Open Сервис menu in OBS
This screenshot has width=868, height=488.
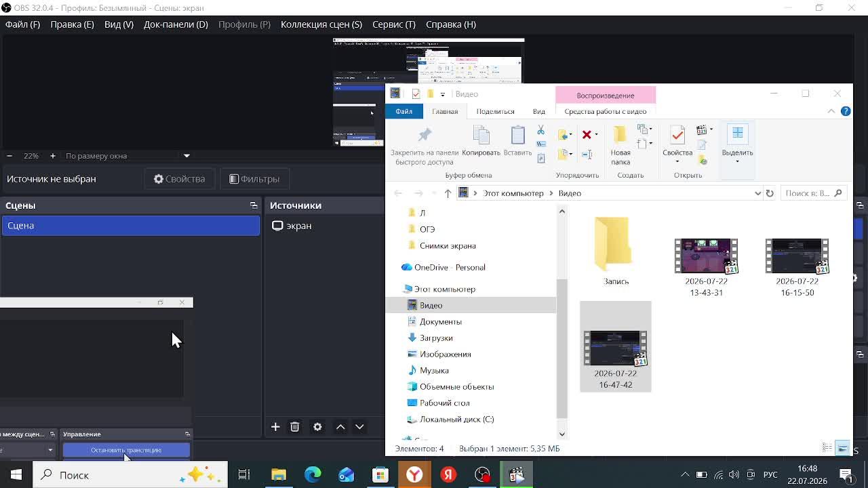point(394,24)
